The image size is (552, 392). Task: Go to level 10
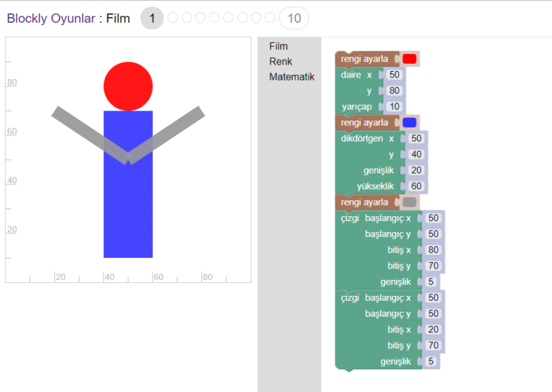[293, 18]
